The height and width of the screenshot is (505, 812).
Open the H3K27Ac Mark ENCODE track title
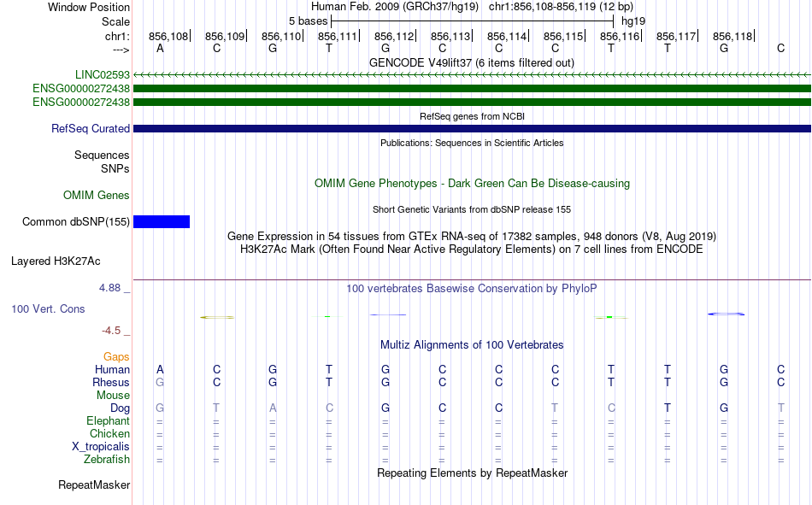coord(472,250)
